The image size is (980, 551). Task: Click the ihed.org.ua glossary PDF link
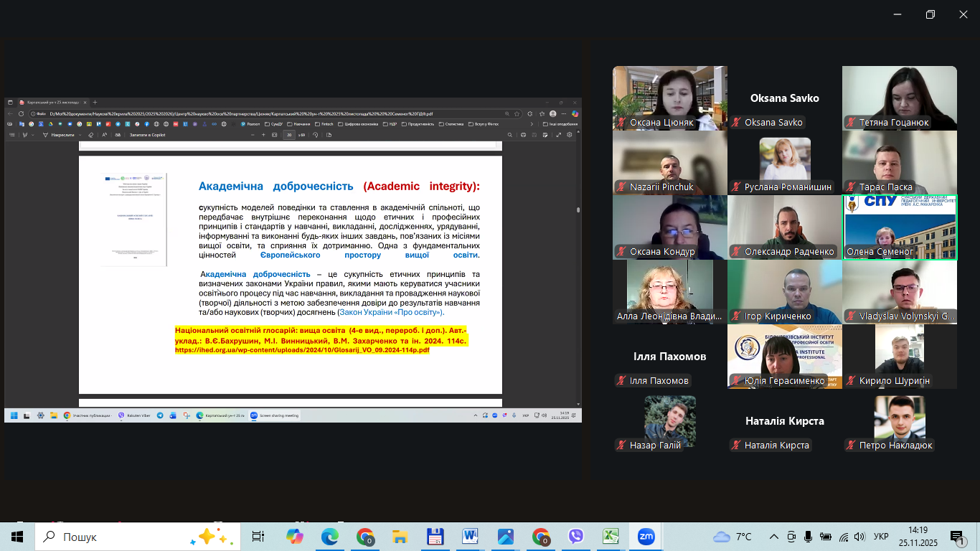point(302,350)
